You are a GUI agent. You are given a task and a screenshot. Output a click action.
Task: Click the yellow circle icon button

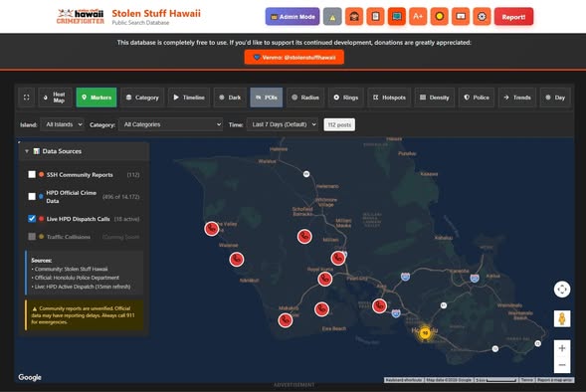(x=439, y=17)
